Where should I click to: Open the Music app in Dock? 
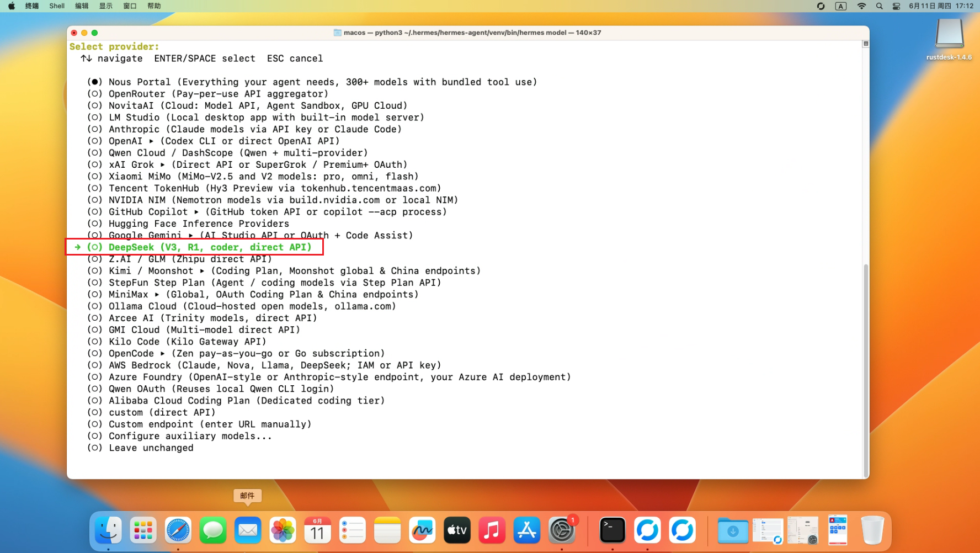point(492,530)
